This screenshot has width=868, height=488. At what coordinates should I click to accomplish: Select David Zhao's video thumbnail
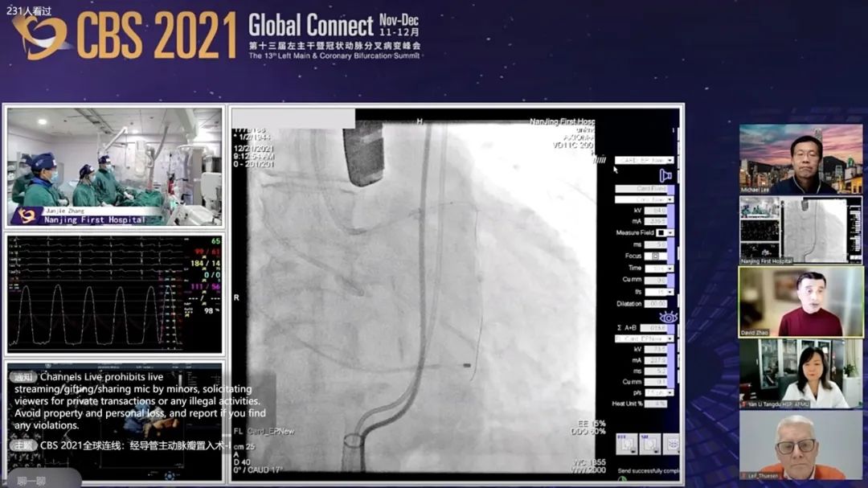pyautogui.click(x=800, y=301)
